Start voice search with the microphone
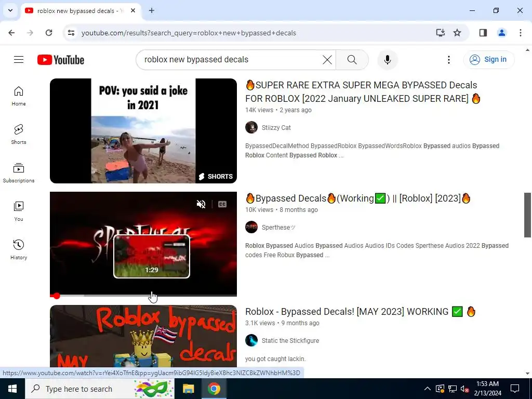 pyautogui.click(x=388, y=60)
